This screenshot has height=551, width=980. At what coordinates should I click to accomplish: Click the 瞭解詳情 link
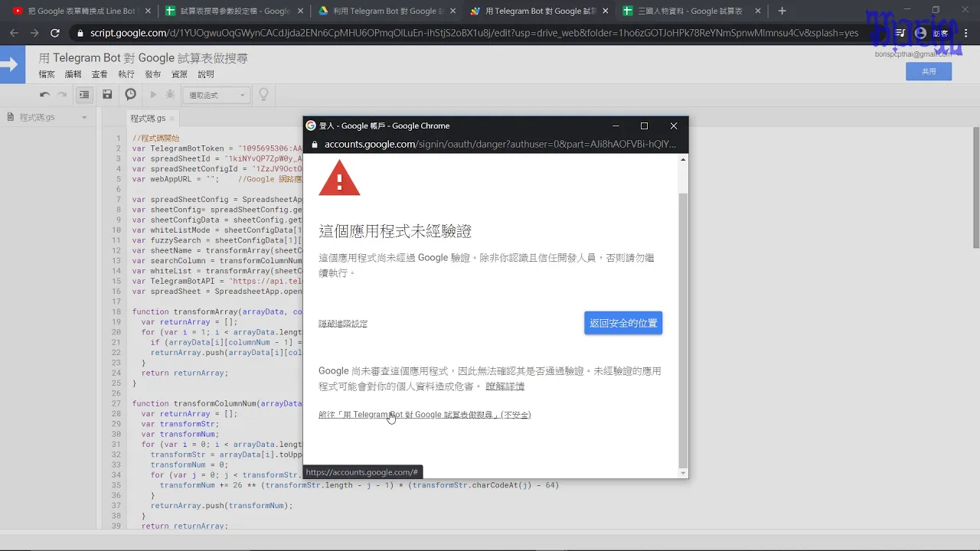(x=505, y=386)
